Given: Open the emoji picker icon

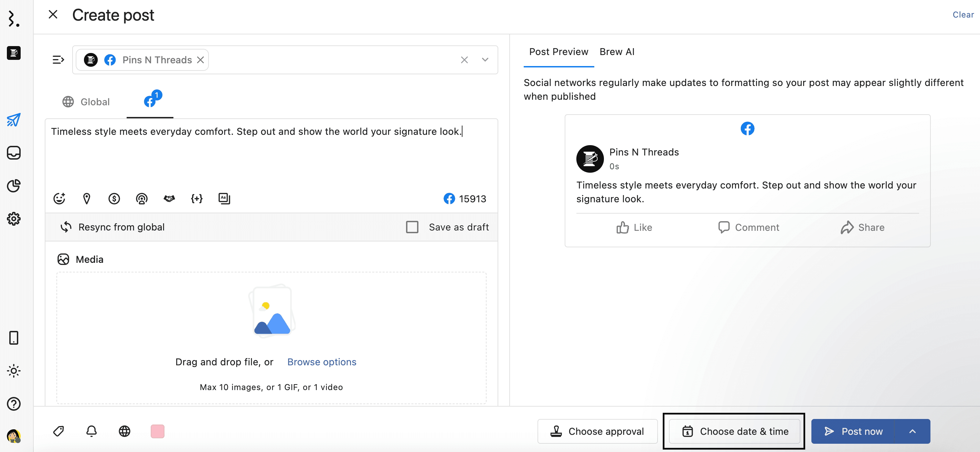Looking at the screenshot, I should click(x=59, y=198).
